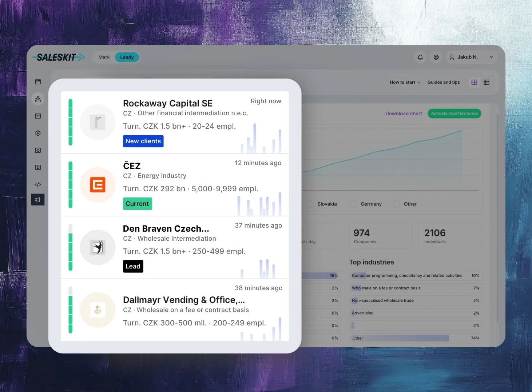The width and height of the screenshot is (532, 392).
Task: Click the 974 Companies stat
Action: pos(380,236)
